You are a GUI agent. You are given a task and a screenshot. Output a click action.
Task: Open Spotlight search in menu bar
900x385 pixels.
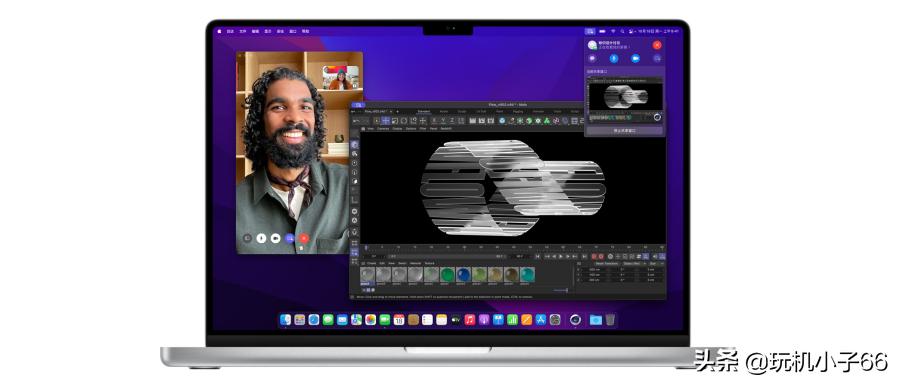pos(622,31)
